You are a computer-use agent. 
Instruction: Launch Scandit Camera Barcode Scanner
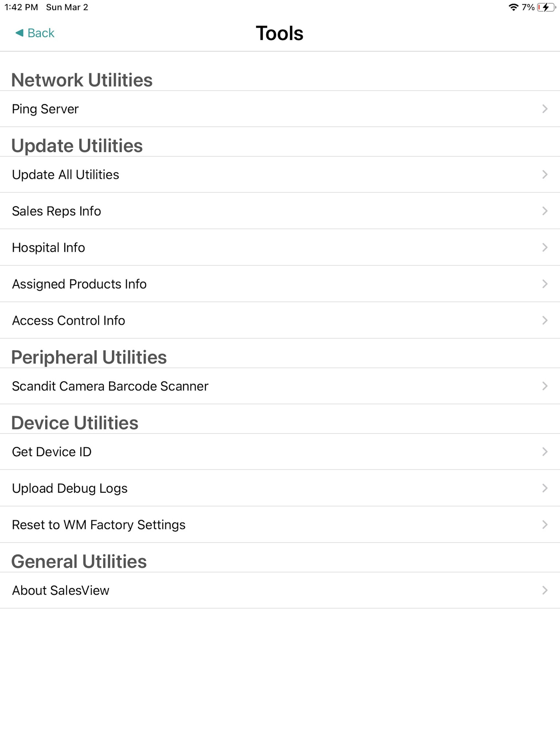click(x=280, y=386)
